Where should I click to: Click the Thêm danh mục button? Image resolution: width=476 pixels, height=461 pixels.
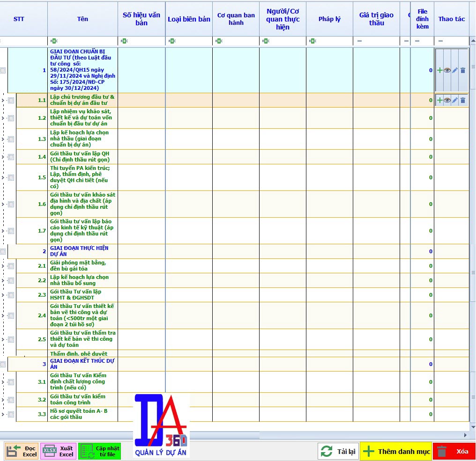(396, 452)
